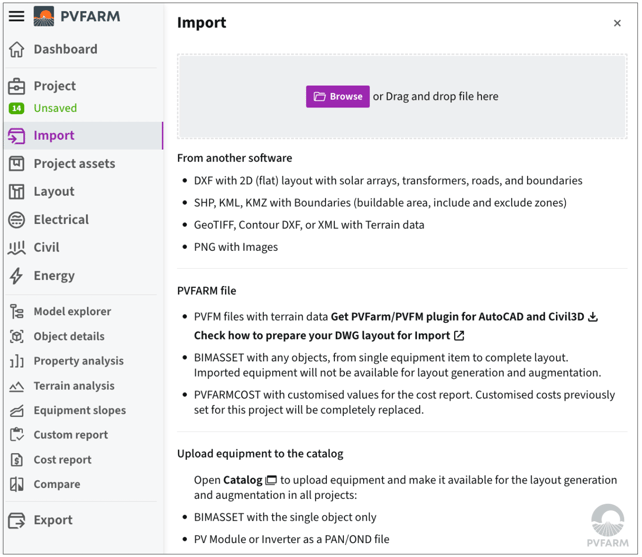The height and width of the screenshot is (557, 642).
Task: Select the Project briefcase icon
Action: [x=16, y=86]
